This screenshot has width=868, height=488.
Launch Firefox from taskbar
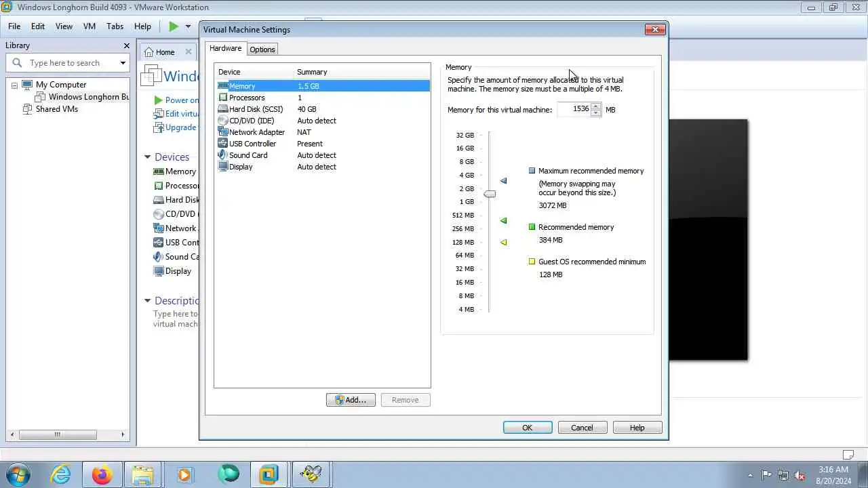tap(102, 474)
